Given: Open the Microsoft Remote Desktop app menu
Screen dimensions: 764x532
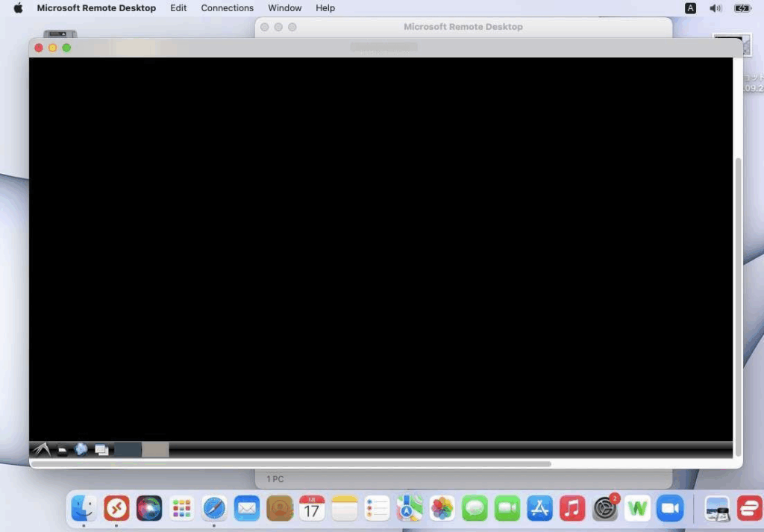Looking at the screenshot, I should tap(96, 7).
